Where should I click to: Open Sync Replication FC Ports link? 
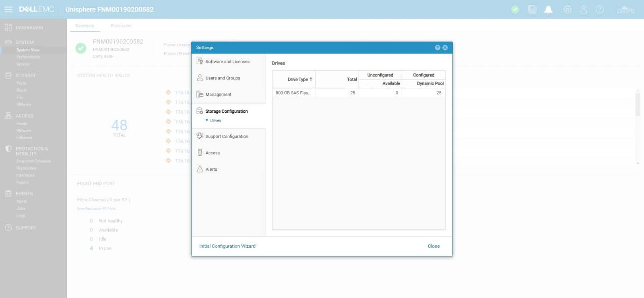[x=96, y=209]
